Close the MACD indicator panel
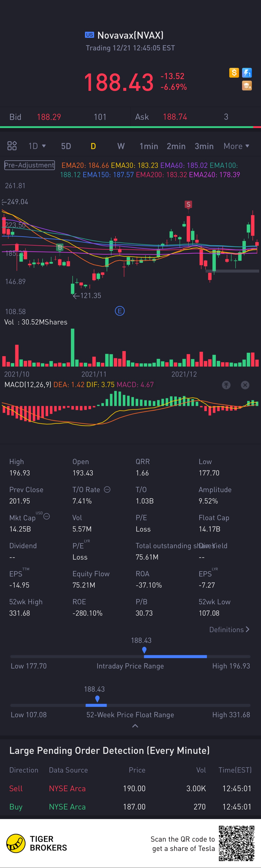Viewport: 261px width, 868px height. (245, 385)
